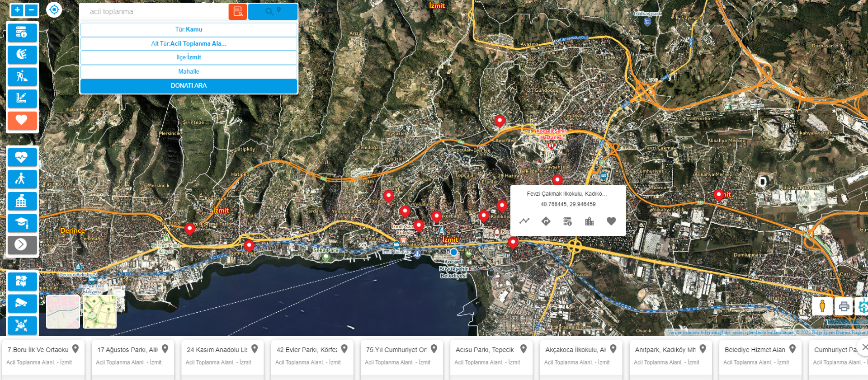Click the locate my position icon
868x380 pixels.
click(x=54, y=9)
